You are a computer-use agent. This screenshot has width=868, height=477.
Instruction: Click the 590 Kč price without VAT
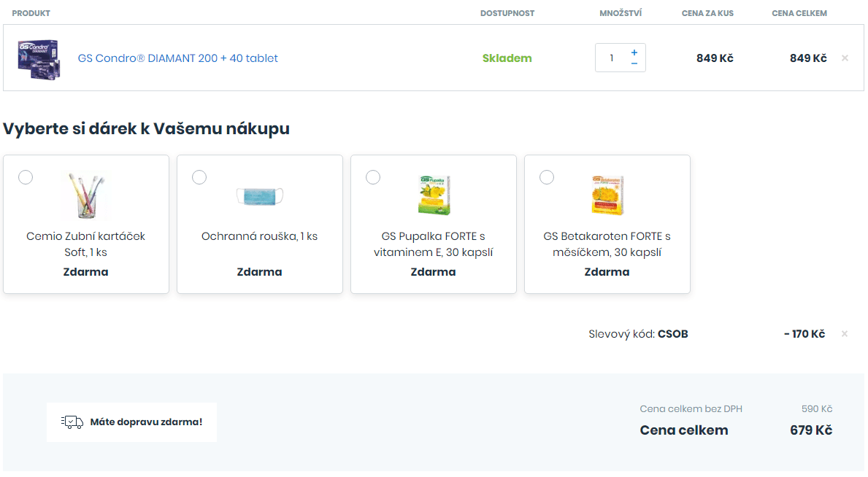(x=817, y=409)
